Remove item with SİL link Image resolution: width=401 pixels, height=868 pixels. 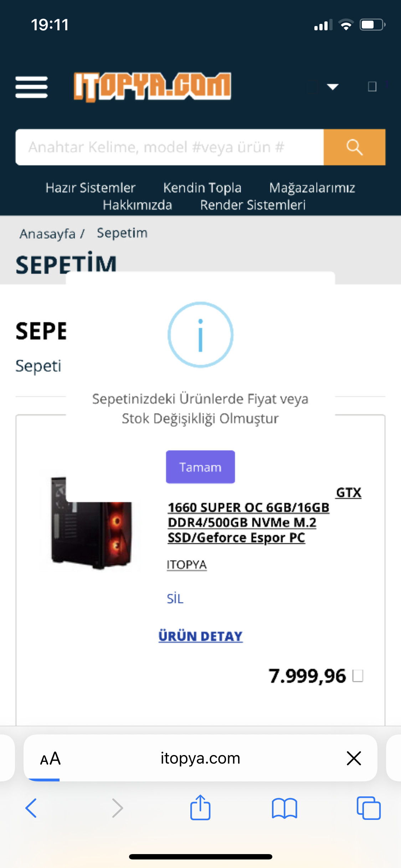coord(175,599)
